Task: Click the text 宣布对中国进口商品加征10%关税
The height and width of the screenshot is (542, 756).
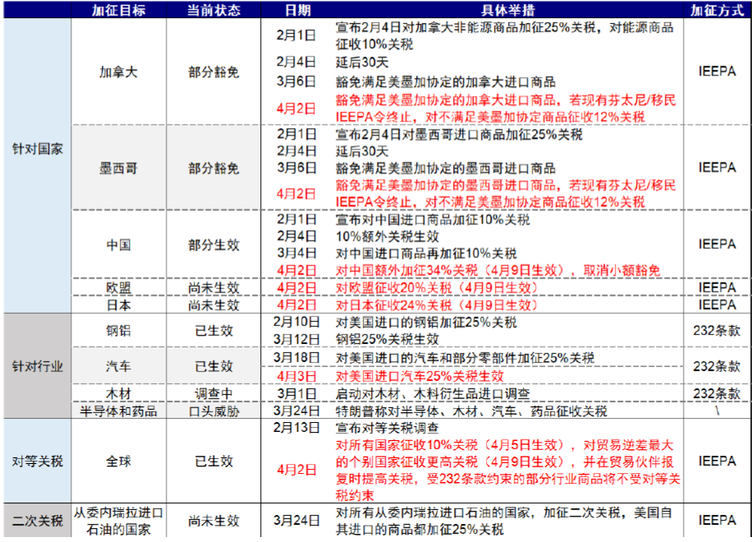Action: coord(433,220)
